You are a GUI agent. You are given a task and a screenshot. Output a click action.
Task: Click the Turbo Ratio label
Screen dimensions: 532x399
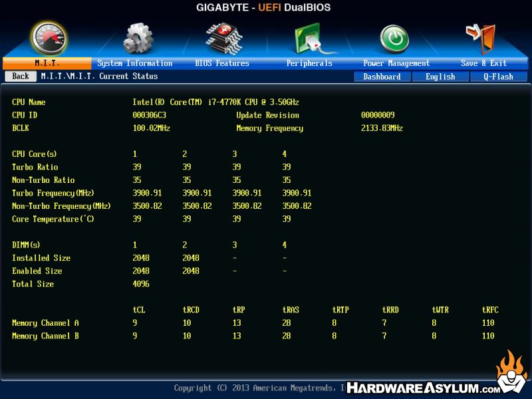[35, 167]
